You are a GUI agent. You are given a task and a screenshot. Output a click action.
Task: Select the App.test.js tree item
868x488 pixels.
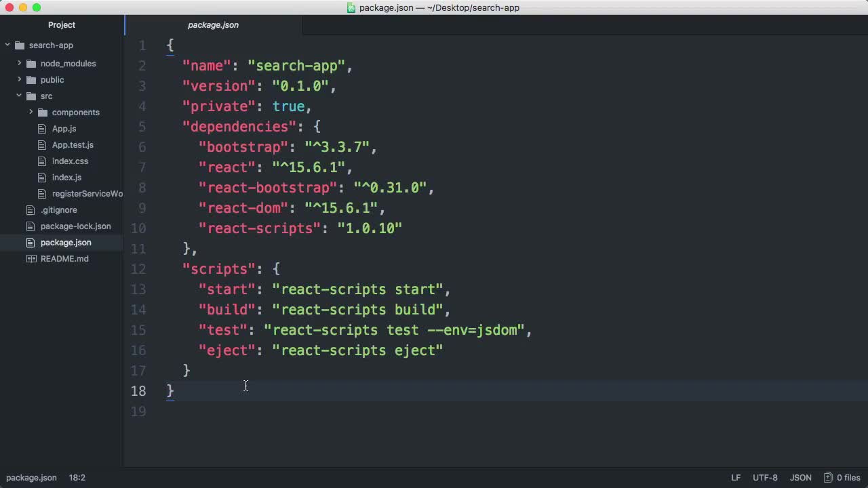(73, 144)
